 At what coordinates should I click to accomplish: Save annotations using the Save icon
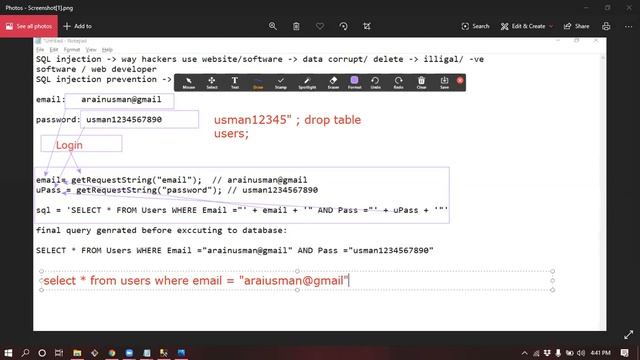[444, 82]
